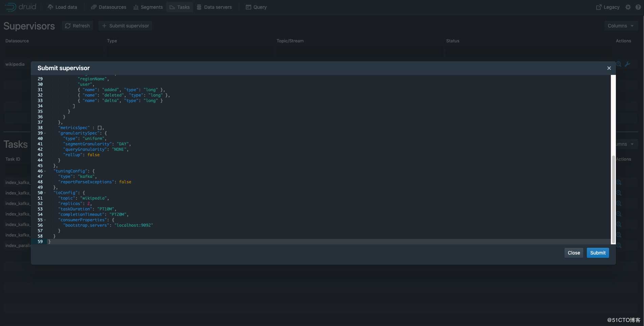Sort by Type column header
Image resolution: width=644 pixels, height=326 pixels.
112,41
